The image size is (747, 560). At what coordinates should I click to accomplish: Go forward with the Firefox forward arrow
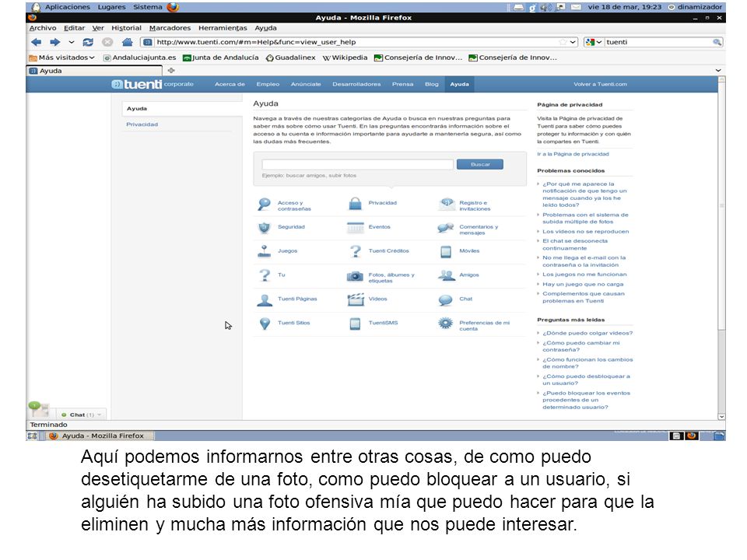pyautogui.click(x=55, y=42)
